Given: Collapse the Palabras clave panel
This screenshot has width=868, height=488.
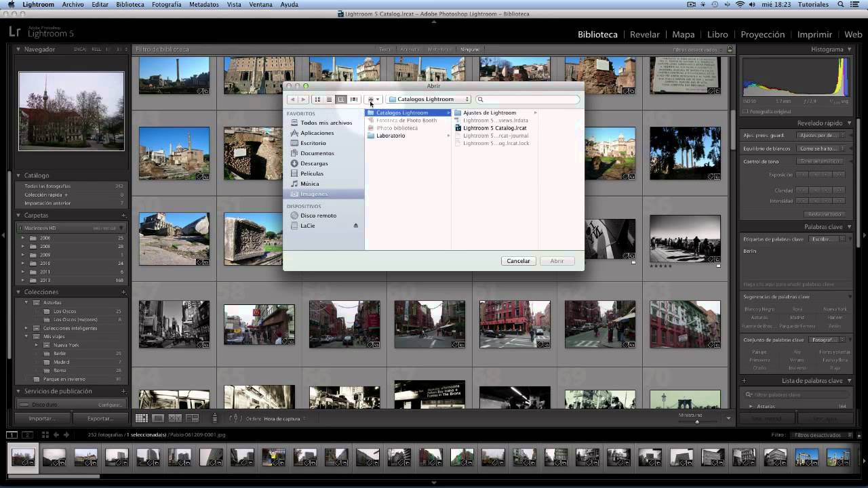Looking at the screenshot, I should [850, 227].
